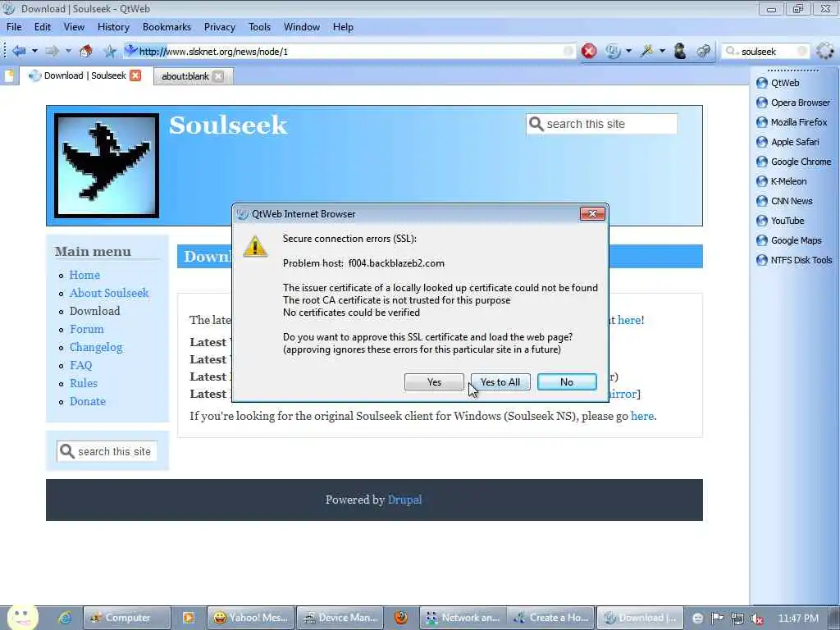Image resolution: width=840 pixels, height=630 pixels.
Task: Click the new tab icon on tab bar
Action: pos(9,75)
